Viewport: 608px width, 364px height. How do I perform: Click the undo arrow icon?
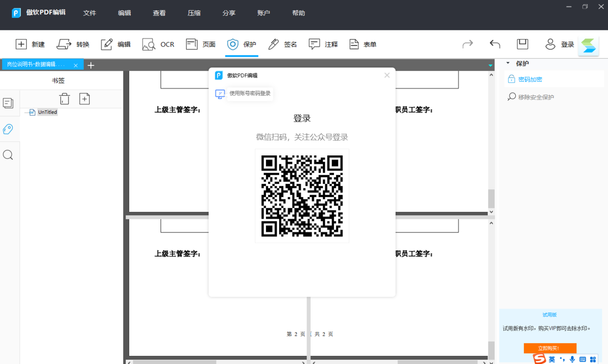[x=495, y=45]
